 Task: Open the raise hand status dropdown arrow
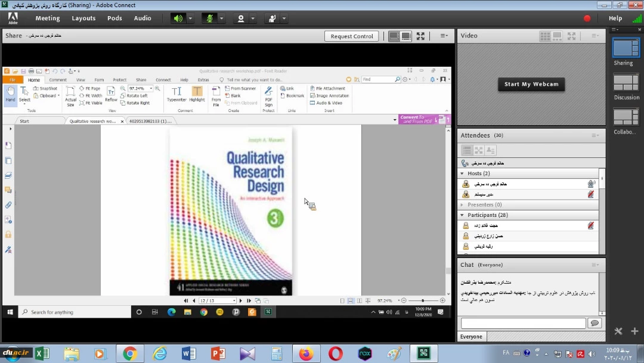coord(284,18)
